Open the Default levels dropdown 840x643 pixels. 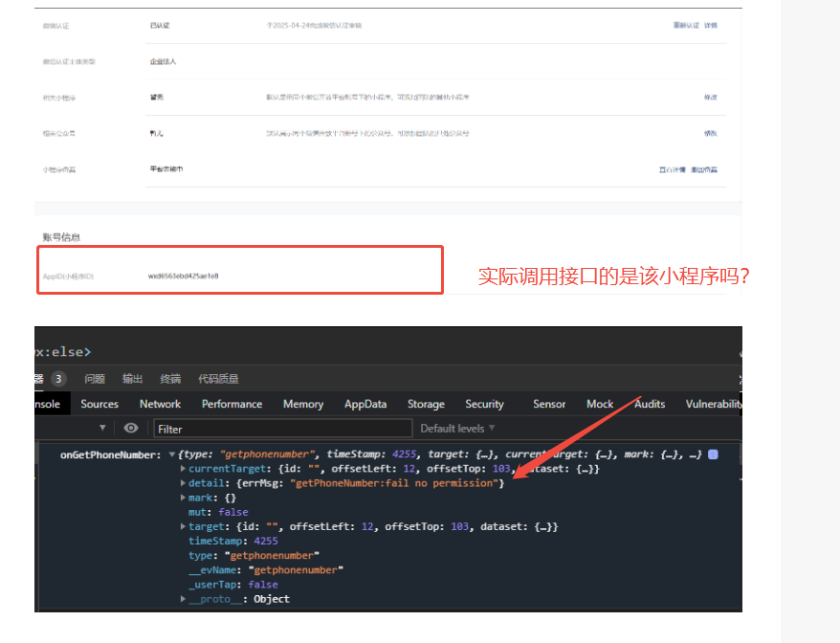pyautogui.click(x=457, y=428)
